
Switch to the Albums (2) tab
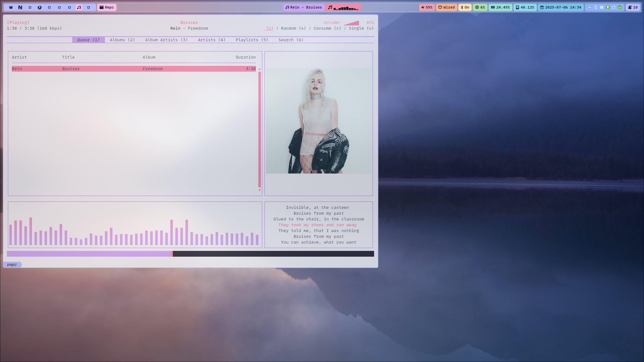coord(122,40)
